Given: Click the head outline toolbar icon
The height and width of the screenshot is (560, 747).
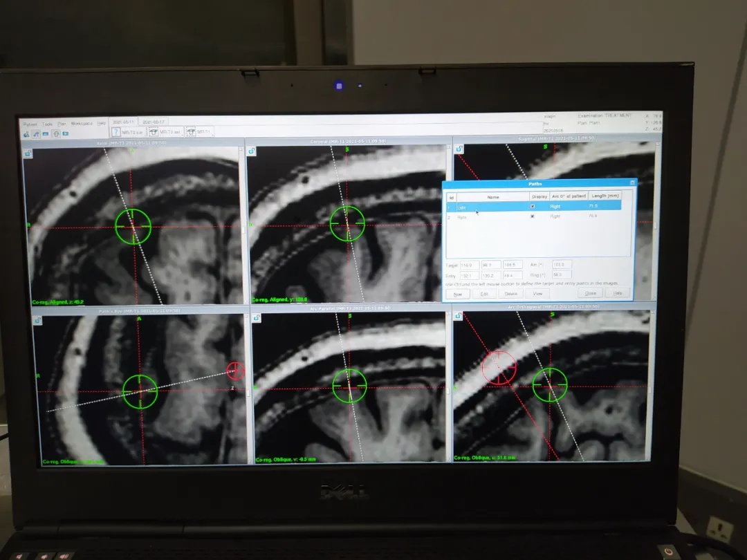Looking at the screenshot, I should 56,134.
